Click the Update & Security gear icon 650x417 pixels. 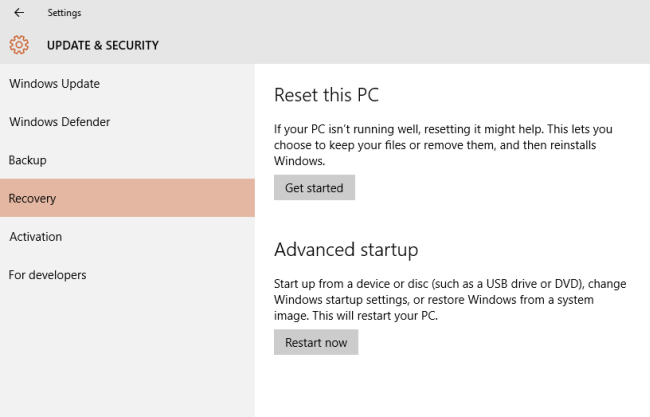tap(19, 45)
